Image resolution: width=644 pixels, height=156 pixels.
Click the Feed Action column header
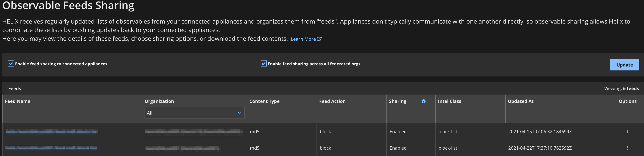point(332,101)
